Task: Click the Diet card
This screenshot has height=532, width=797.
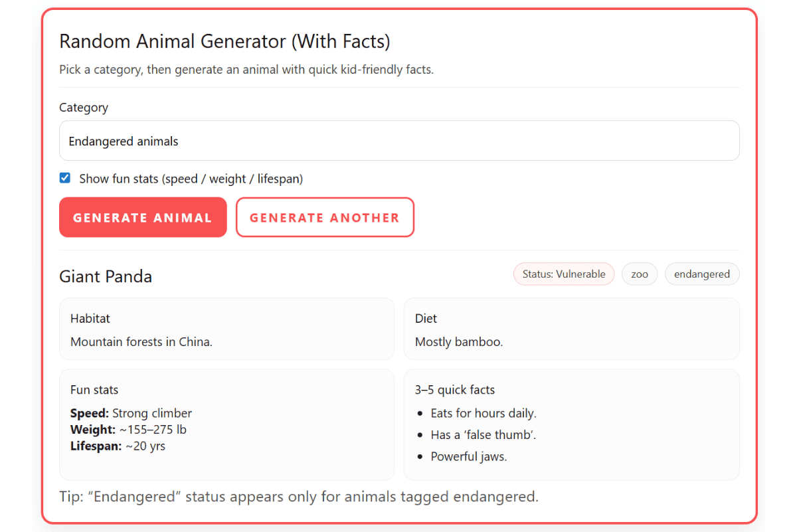Action: [x=571, y=329]
